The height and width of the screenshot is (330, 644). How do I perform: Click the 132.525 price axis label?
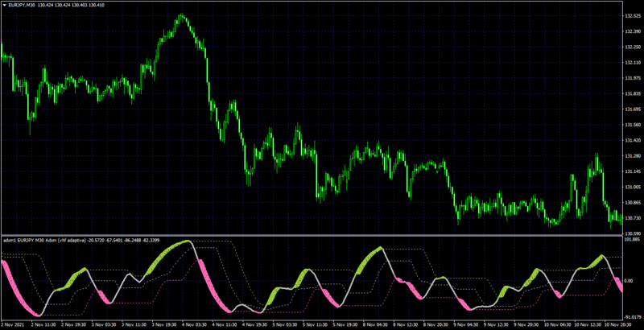pos(632,16)
